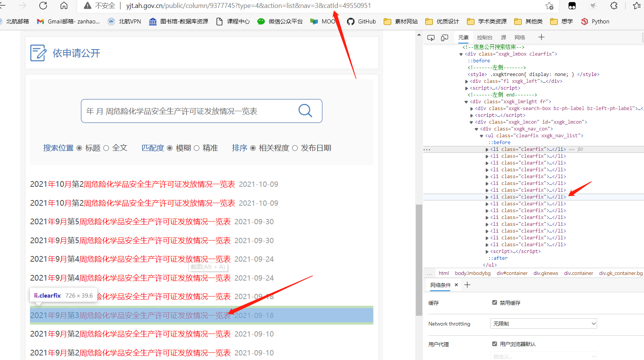Open the GitHub bookmark
Viewport: 644px width, 360px height.
pos(361,22)
